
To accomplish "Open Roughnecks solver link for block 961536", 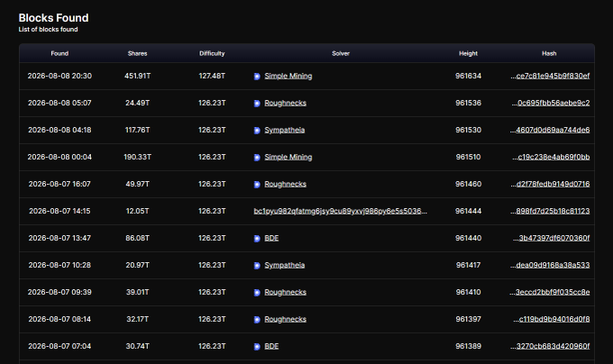I will pyautogui.click(x=286, y=103).
